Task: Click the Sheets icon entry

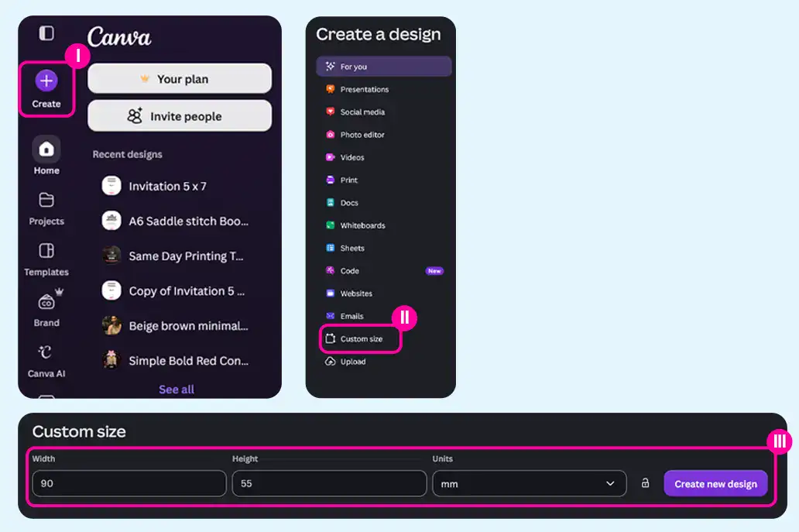Action: point(330,248)
